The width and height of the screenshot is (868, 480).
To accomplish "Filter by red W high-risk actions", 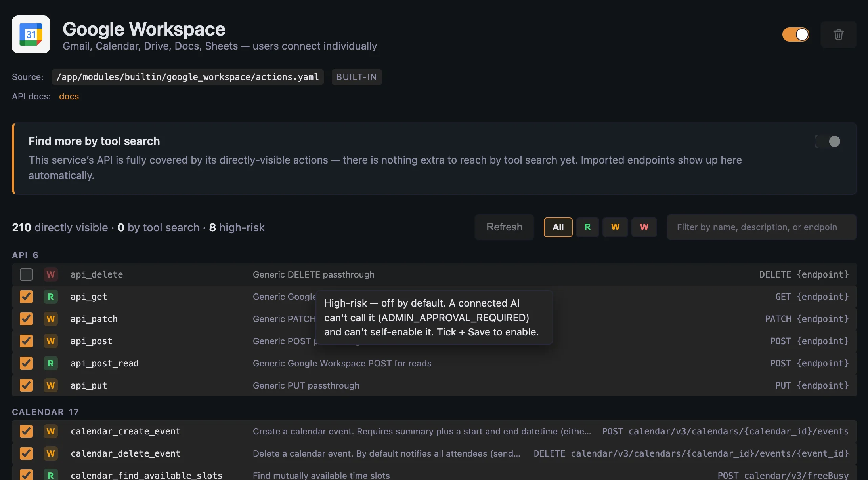I will tap(644, 227).
